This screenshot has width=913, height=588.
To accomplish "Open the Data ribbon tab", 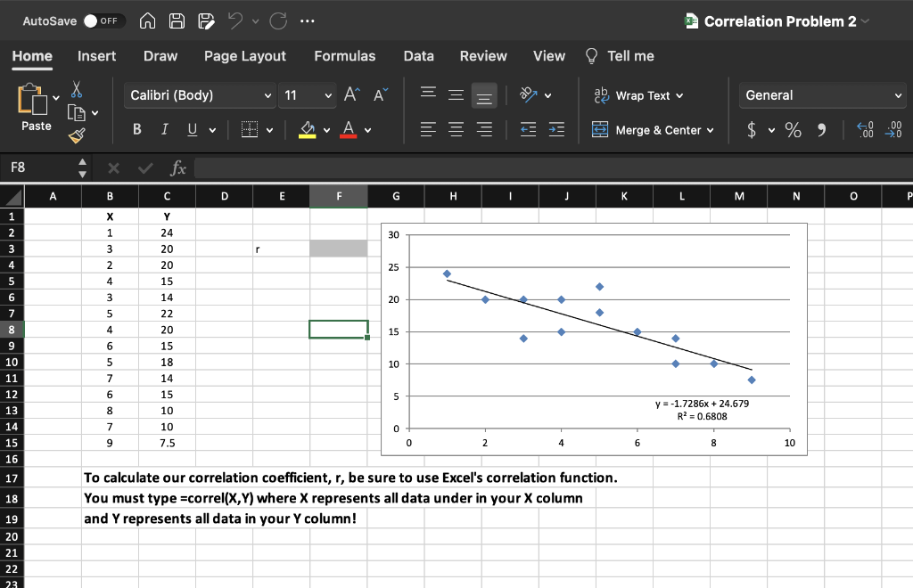I will 418,55.
